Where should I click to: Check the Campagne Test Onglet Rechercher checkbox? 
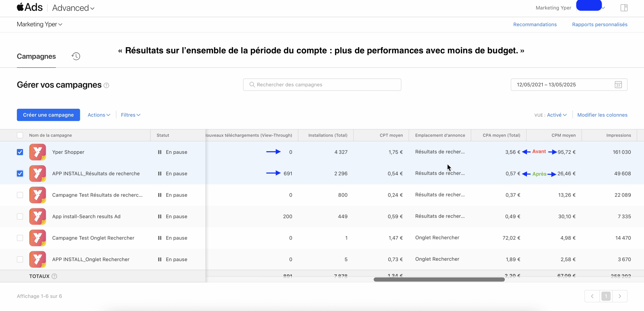(20, 238)
